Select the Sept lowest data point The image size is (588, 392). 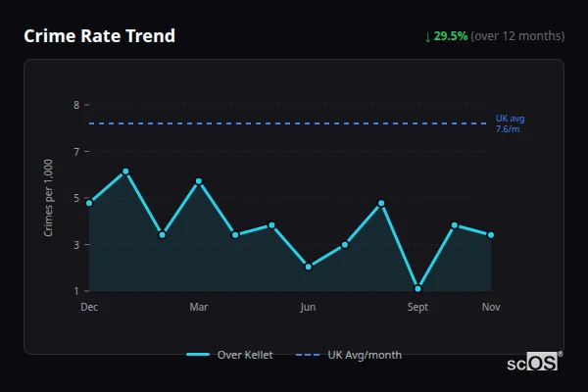pos(417,289)
